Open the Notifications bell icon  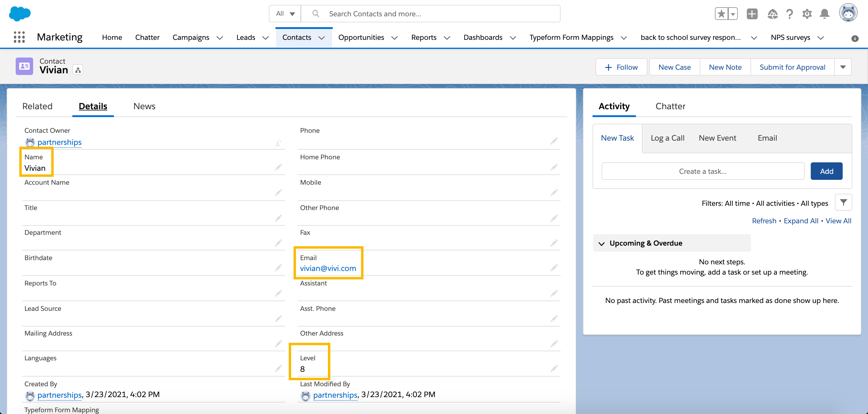tap(824, 14)
